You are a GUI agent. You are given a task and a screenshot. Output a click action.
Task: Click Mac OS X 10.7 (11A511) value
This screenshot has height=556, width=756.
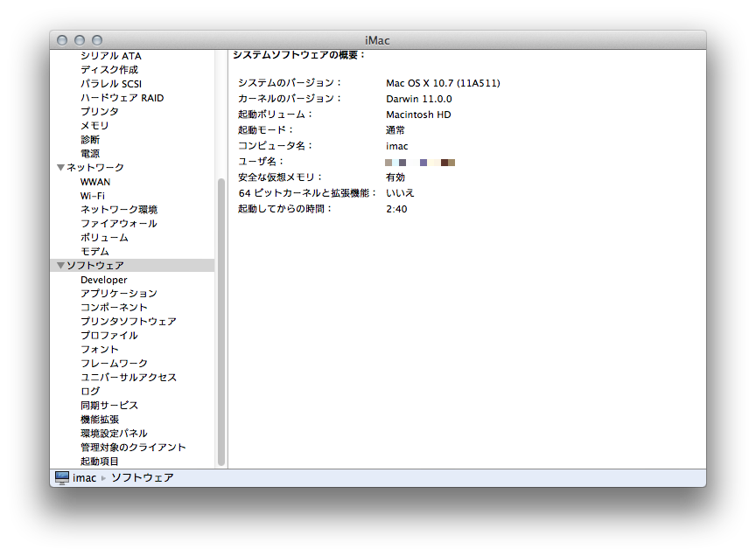point(443,83)
